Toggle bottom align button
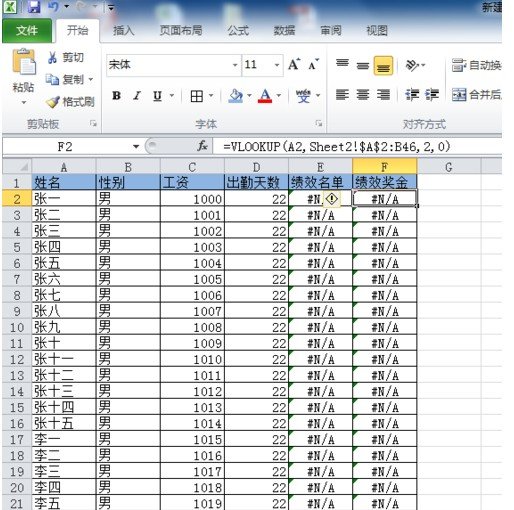The height and width of the screenshot is (510, 514). [x=383, y=66]
